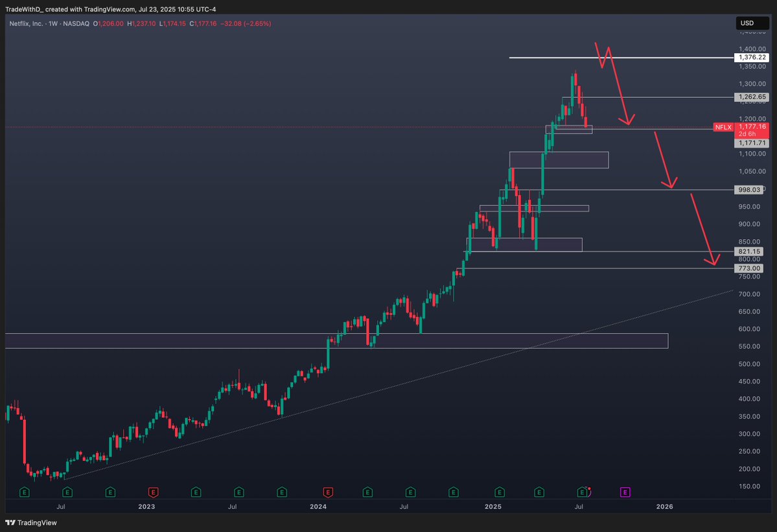Screen dimensions: 777x532
Task: Click the open value O1,206.00
Action: click(108, 23)
